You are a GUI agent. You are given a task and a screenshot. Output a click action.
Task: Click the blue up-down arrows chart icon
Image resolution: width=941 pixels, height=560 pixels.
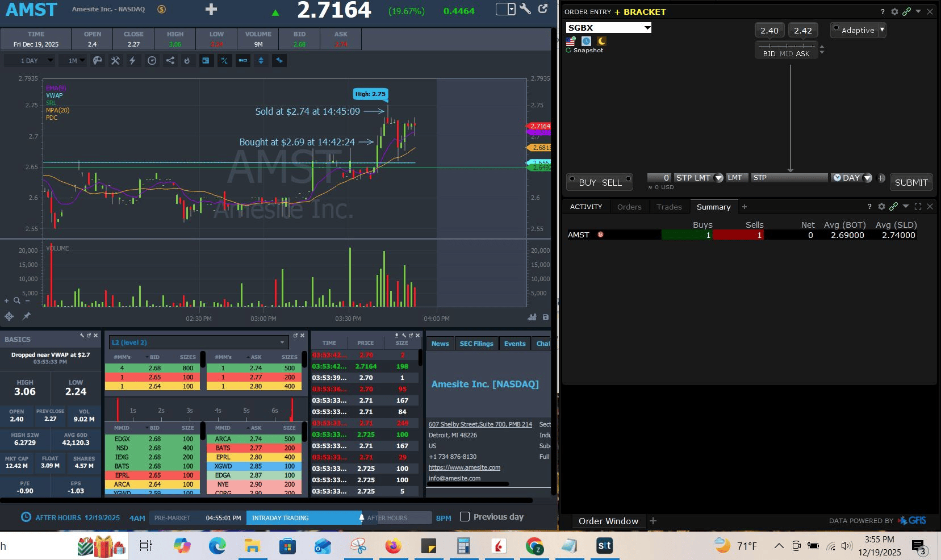click(x=261, y=60)
